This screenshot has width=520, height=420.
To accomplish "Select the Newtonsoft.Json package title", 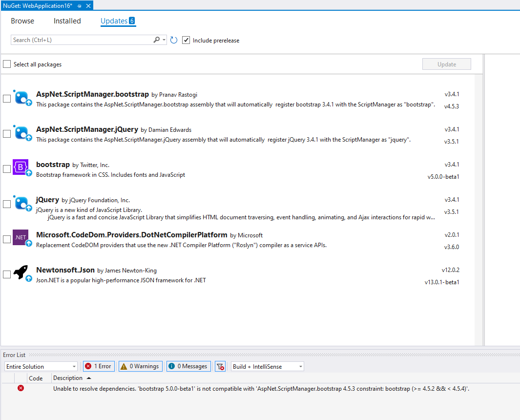I will pyautogui.click(x=65, y=270).
